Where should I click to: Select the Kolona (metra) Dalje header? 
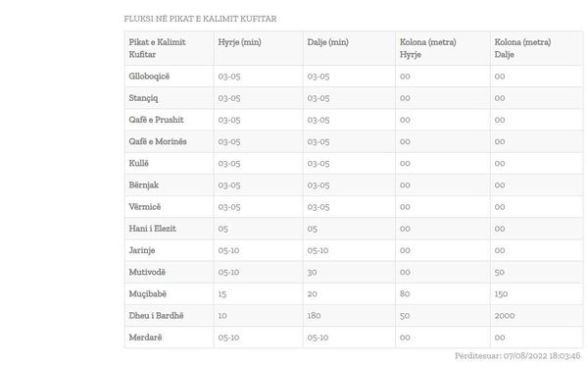point(522,48)
